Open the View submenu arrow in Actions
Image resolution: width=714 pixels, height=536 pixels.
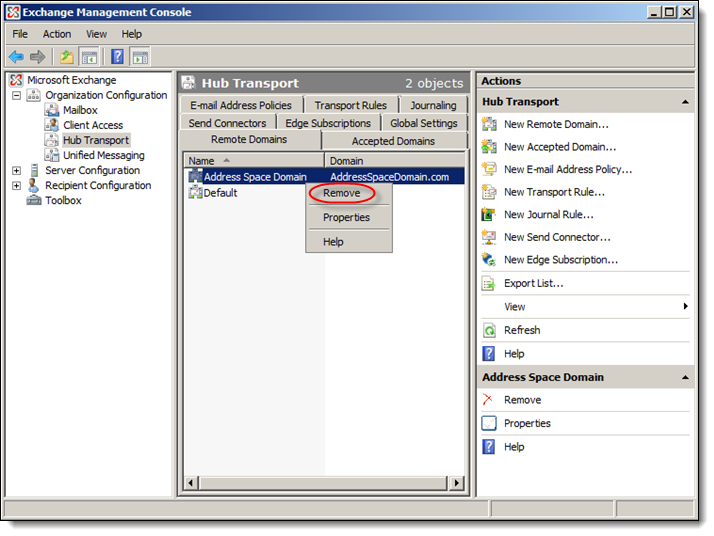pyautogui.click(x=685, y=306)
